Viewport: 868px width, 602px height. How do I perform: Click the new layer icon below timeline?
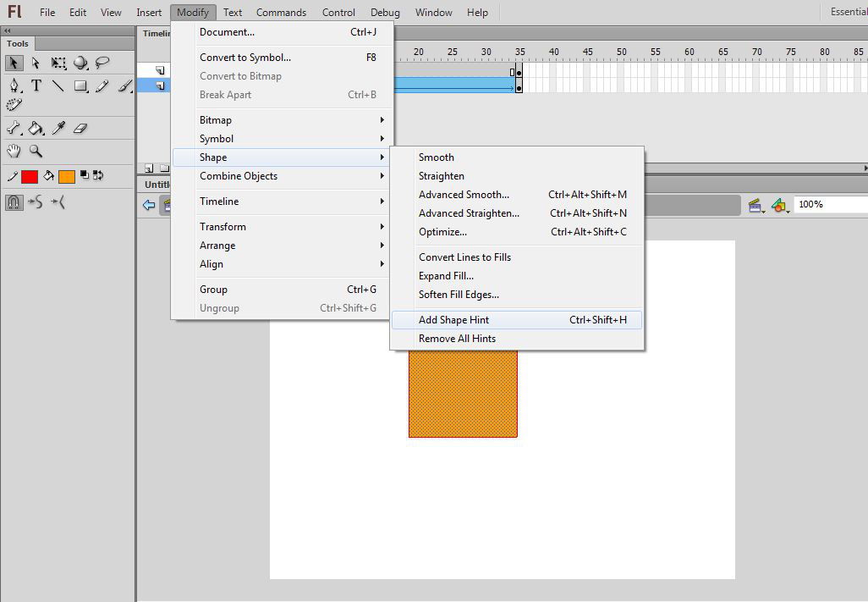(x=149, y=168)
